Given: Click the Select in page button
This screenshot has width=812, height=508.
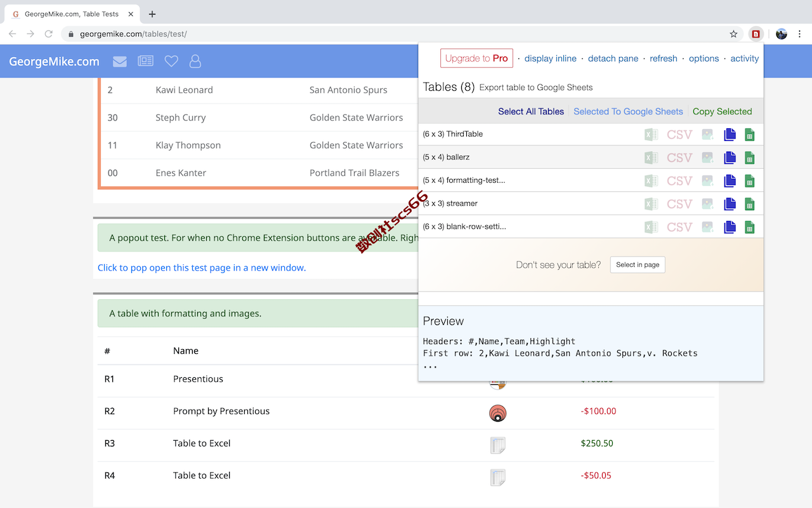Looking at the screenshot, I should click(x=638, y=265).
